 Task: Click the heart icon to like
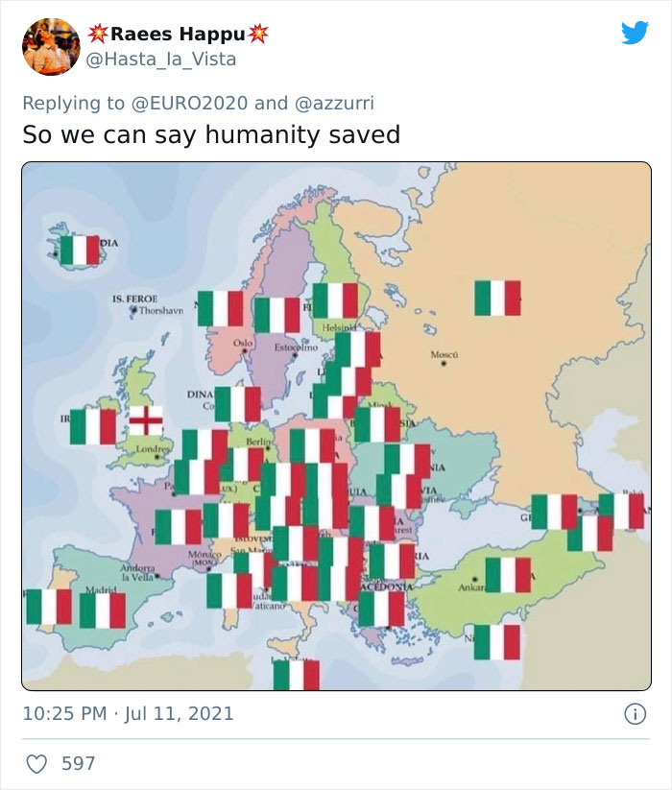click(38, 761)
